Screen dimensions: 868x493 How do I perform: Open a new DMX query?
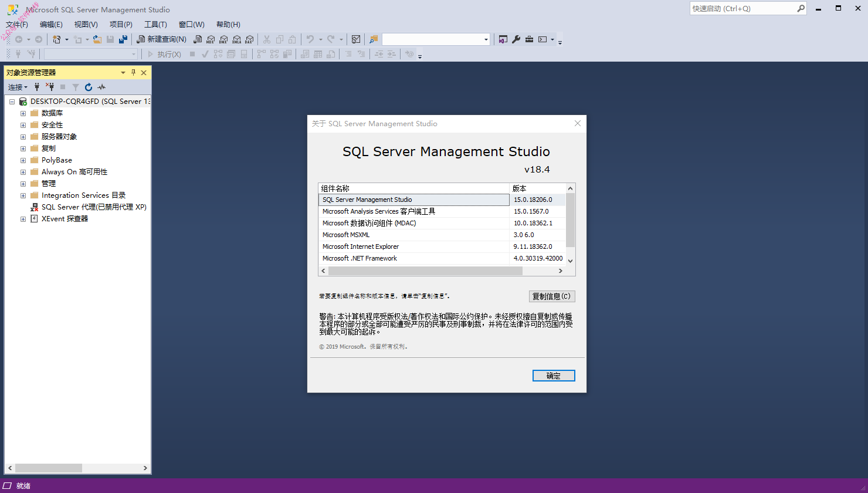[223, 39]
